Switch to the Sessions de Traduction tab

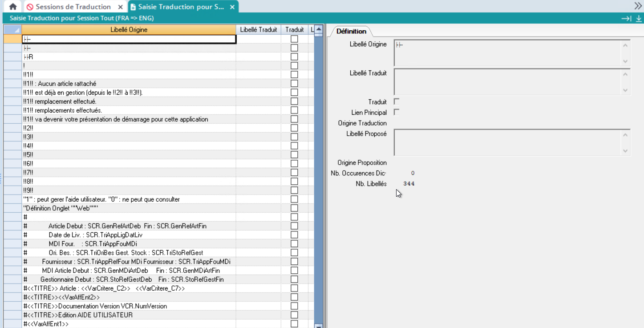[73, 7]
